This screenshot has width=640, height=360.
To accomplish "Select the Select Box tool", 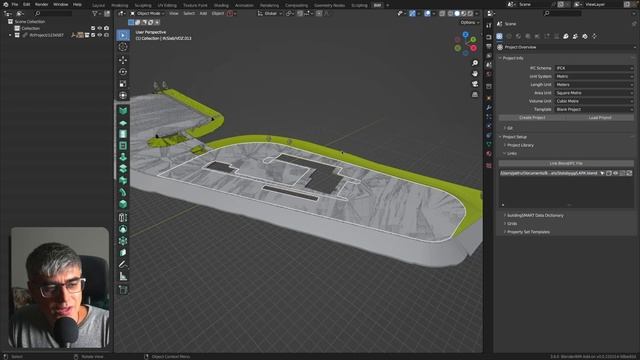I will (123, 35).
